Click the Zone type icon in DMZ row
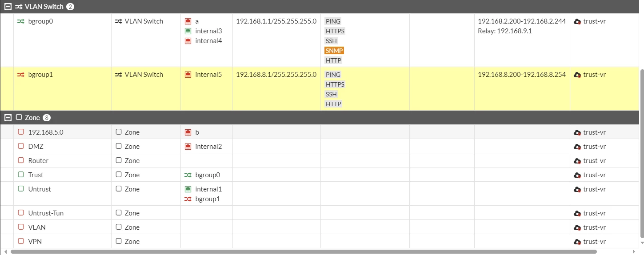The image size is (644, 255). coord(119,146)
